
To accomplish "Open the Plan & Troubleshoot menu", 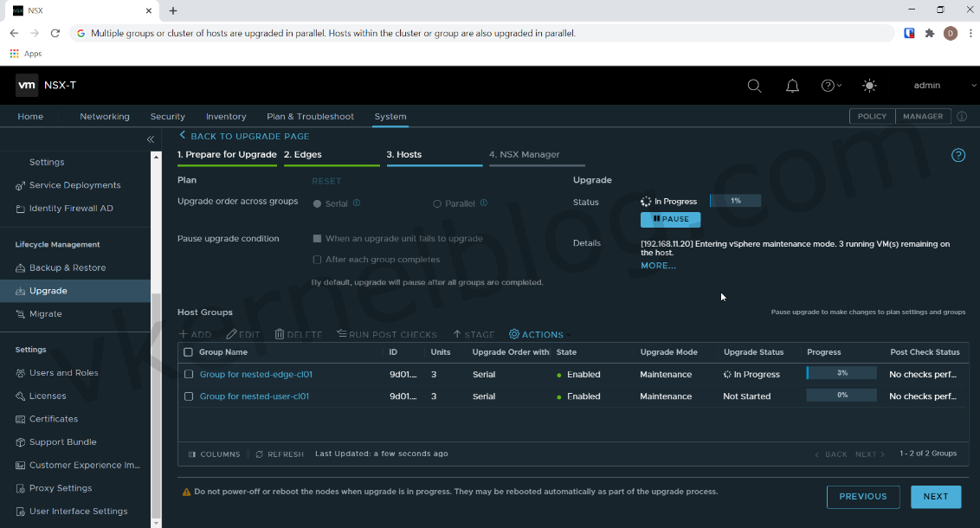I will [x=310, y=116].
